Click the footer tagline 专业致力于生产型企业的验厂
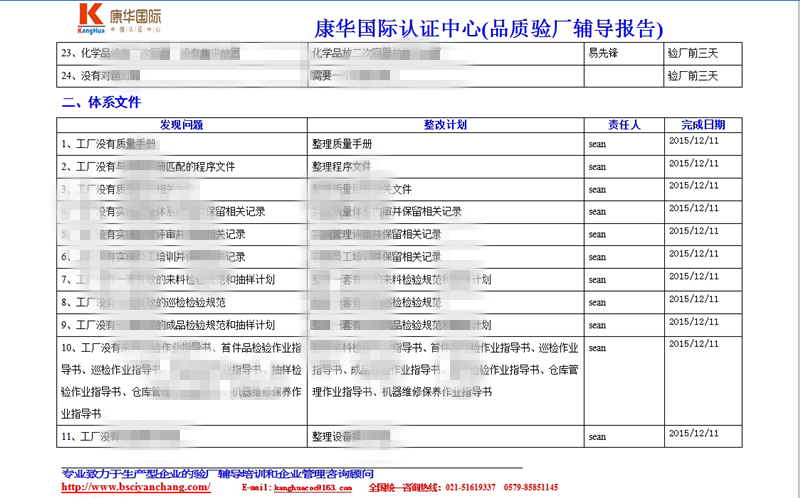This screenshot has width=800, height=498. point(217,474)
